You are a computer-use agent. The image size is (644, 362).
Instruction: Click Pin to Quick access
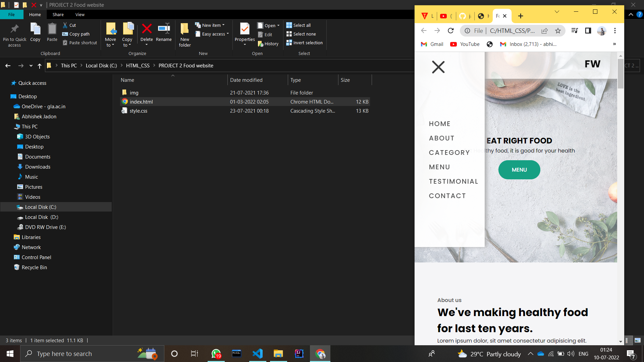[x=14, y=34]
